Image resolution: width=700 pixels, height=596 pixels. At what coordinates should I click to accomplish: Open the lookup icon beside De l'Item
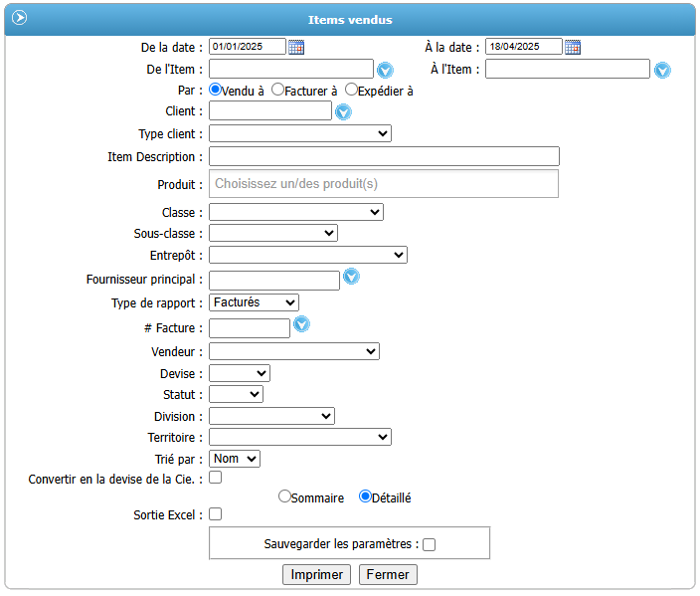pyautogui.click(x=385, y=70)
